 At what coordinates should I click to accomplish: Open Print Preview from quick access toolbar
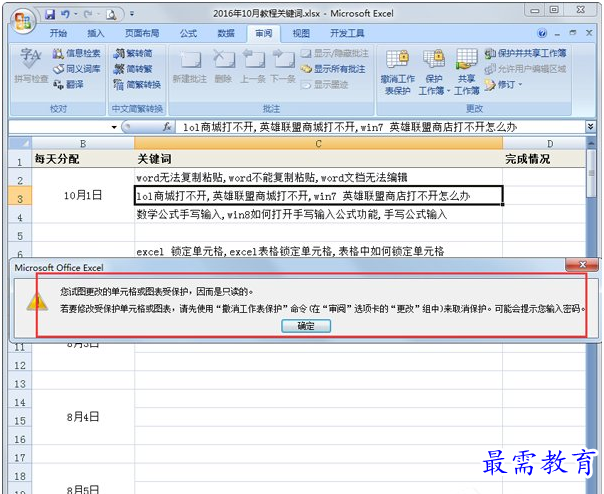(111, 15)
